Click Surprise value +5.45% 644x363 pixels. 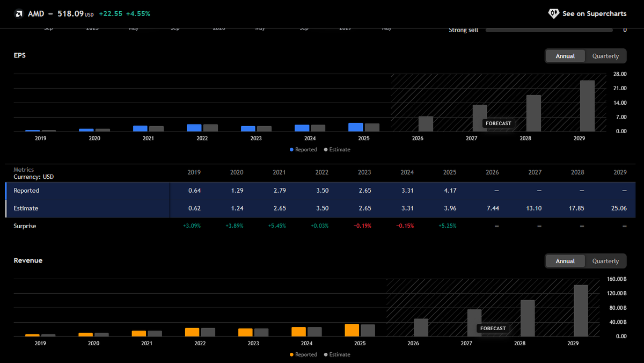point(277,226)
